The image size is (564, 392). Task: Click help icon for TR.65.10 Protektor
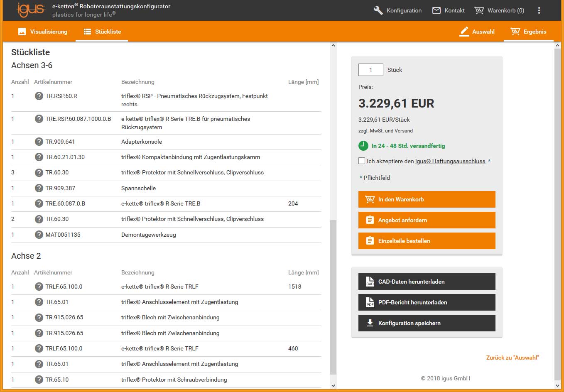point(39,380)
